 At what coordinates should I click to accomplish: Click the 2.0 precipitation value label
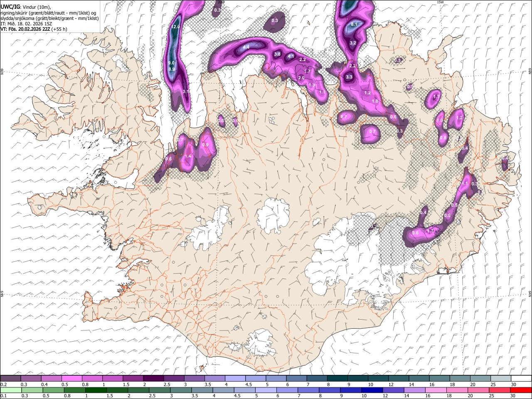click(x=302, y=78)
